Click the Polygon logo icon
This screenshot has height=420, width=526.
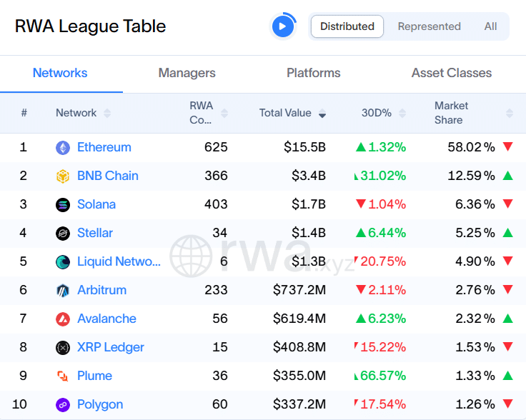click(63, 405)
